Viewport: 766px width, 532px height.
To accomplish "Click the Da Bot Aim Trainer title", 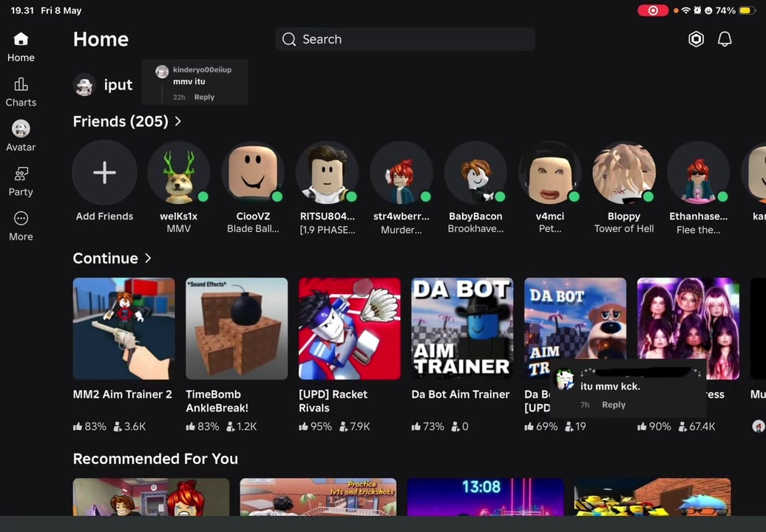I will tap(460, 395).
